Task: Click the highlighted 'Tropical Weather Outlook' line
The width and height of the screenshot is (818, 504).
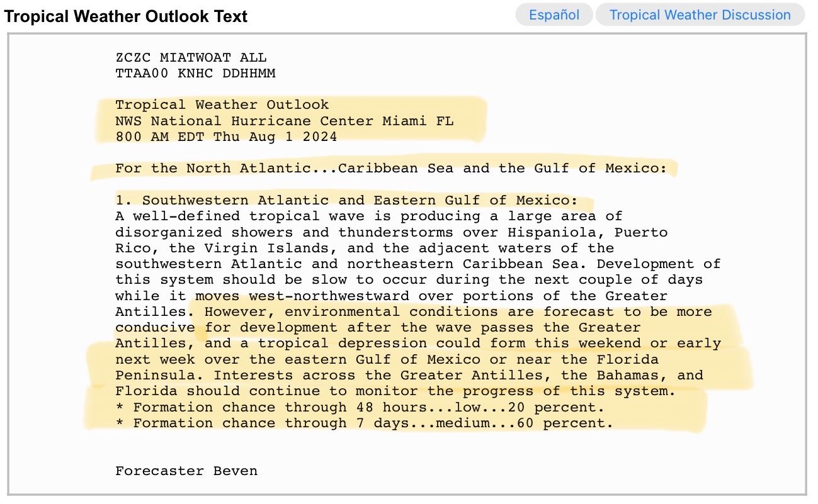Action: pyautogui.click(x=222, y=104)
